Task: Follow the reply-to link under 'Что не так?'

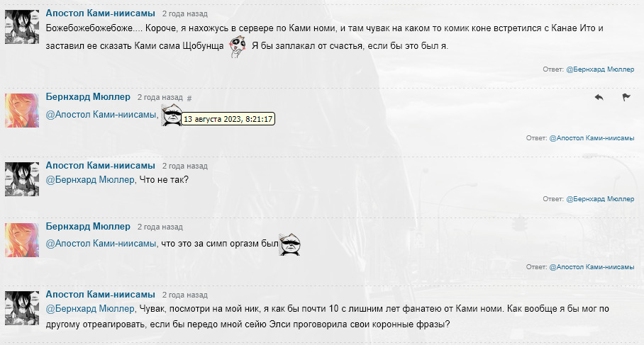Action: 600,199
